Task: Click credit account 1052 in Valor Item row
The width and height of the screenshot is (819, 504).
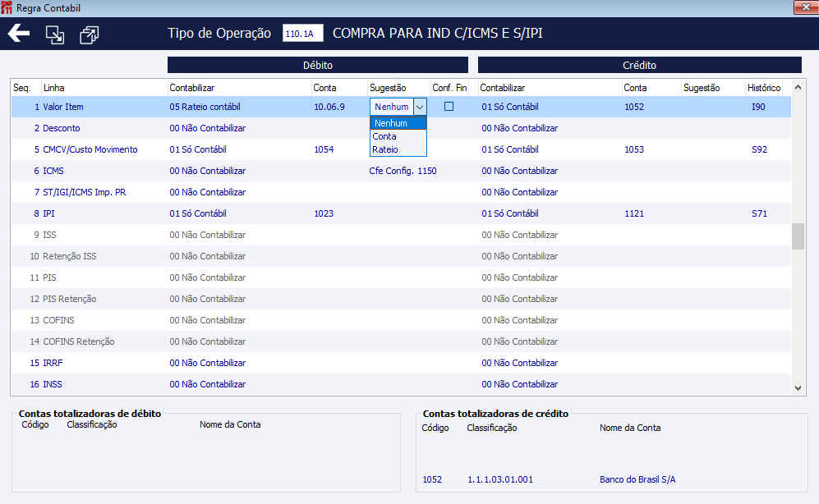Action: (x=634, y=107)
